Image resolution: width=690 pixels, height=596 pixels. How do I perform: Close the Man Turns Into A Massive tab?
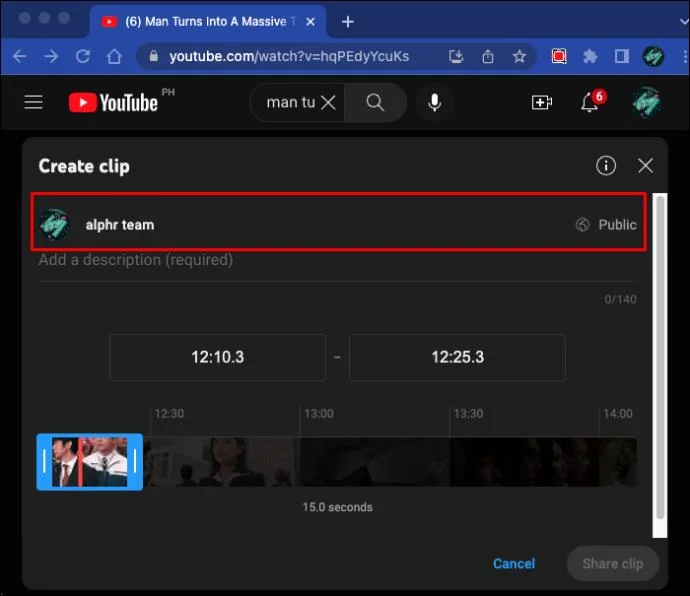[x=310, y=22]
